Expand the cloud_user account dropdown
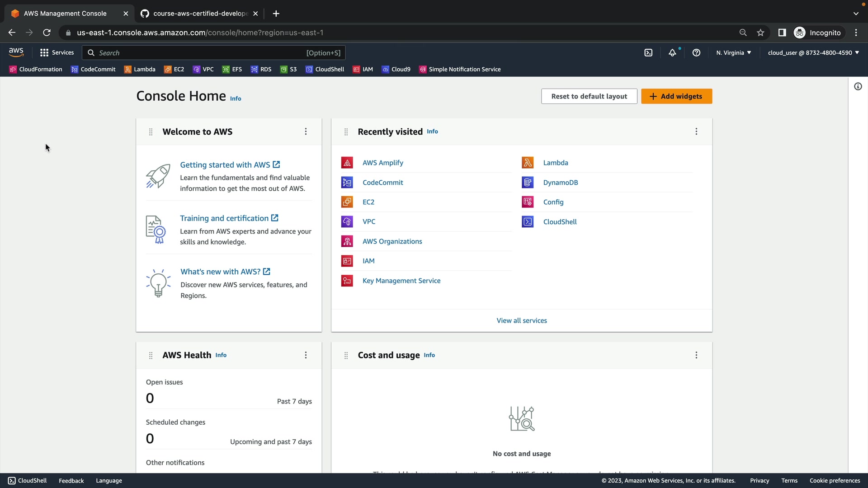Image resolution: width=868 pixels, height=488 pixels. 813,53
